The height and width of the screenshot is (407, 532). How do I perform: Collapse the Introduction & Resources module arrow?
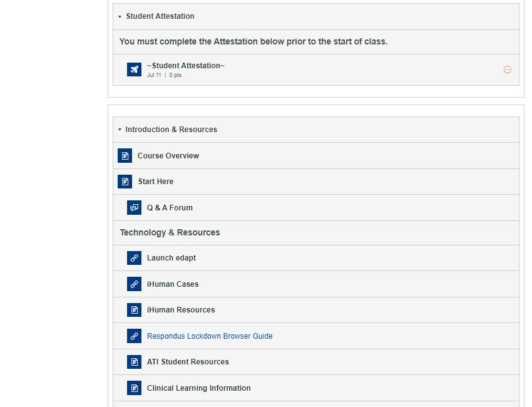[120, 130]
